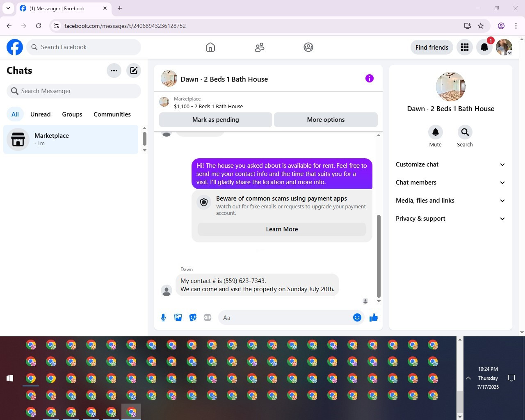Viewport: 525px width, 420px height.
Task: Open the Friends icon in top navigation
Action: 260,47
